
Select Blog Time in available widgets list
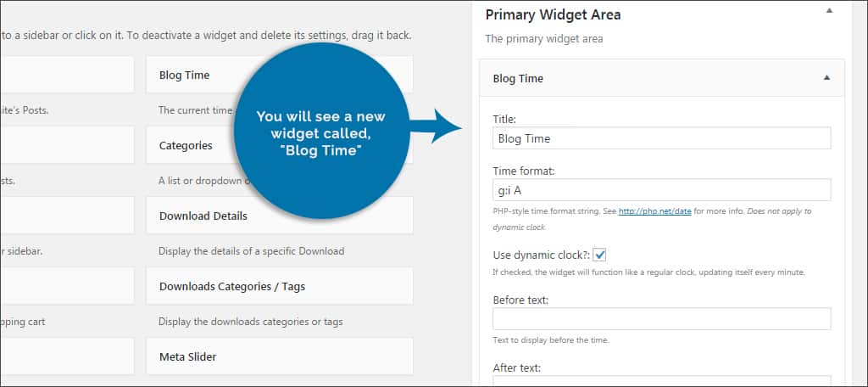click(184, 75)
